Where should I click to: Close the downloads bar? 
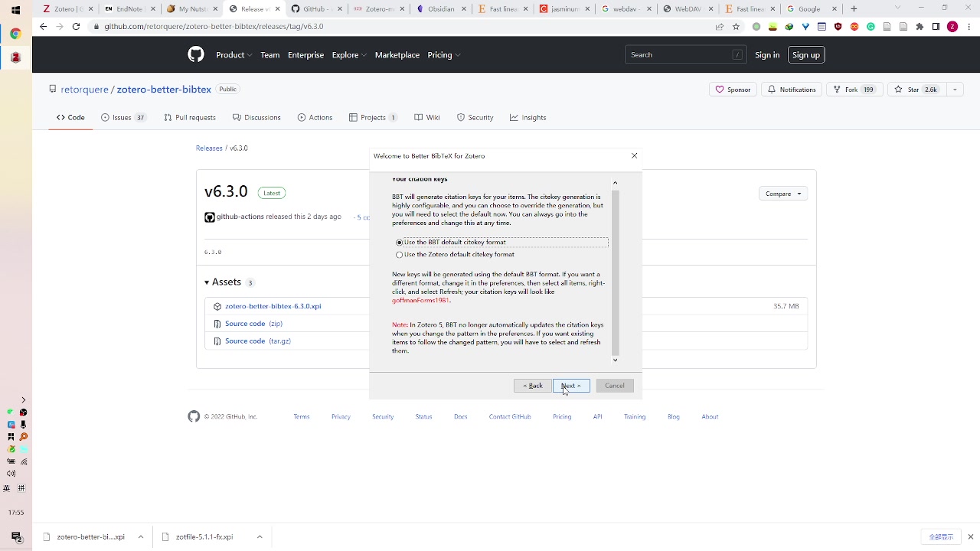(971, 537)
